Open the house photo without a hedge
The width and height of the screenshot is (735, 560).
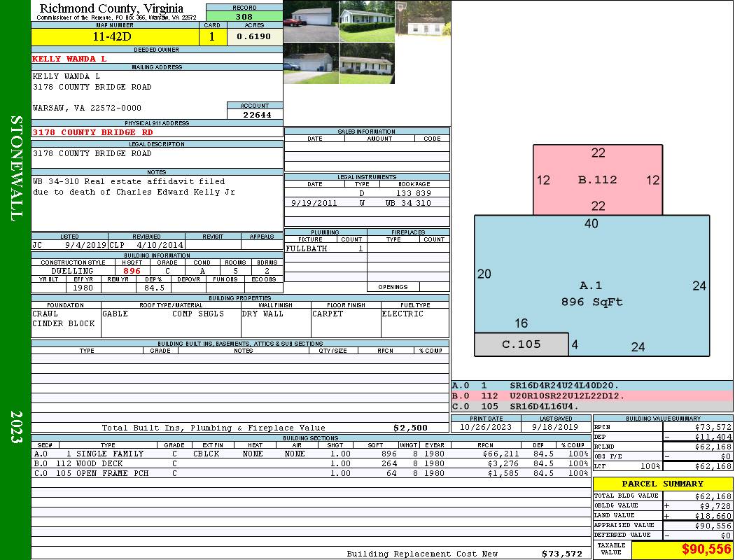coord(367,63)
